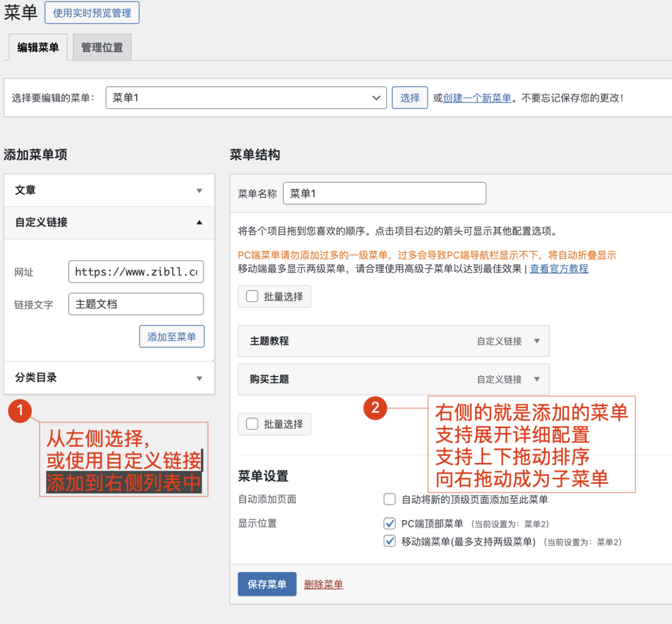Viewport: 672px width, 624px height.
Task: Open the 选择要编辑的菜单 dropdown
Action: 246,98
